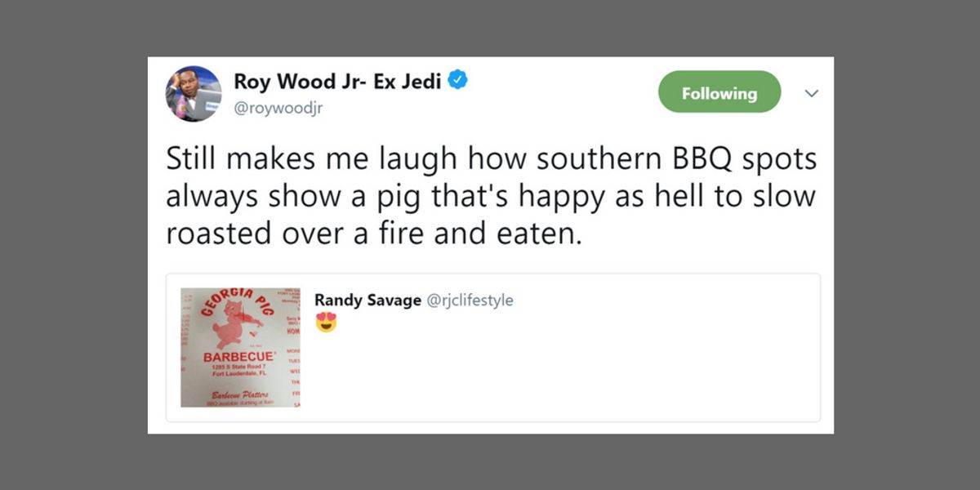
Task: Click the Randy Savage quoted tweet header
Action: point(413,300)
